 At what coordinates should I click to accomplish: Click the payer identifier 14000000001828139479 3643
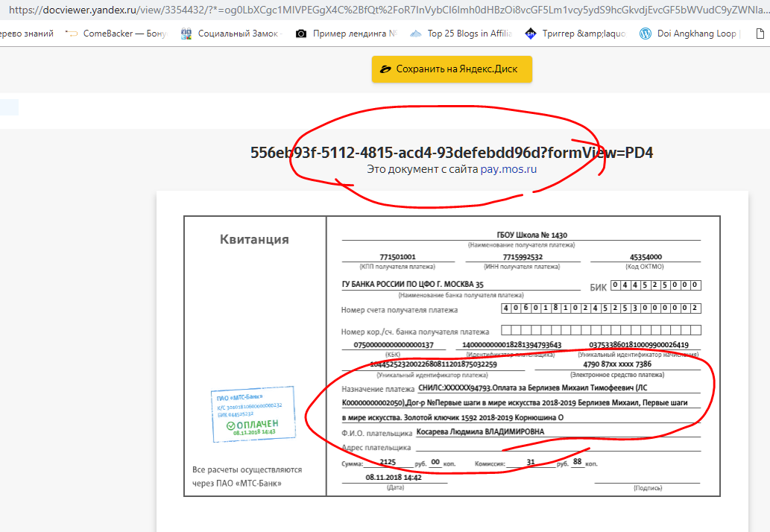[511, 345]
